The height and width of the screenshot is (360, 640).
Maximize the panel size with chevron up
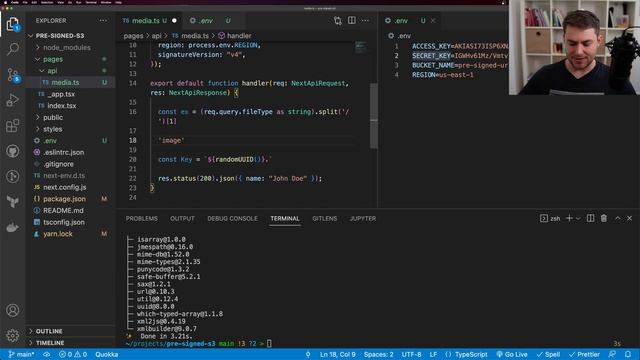[x=618, y=218]
